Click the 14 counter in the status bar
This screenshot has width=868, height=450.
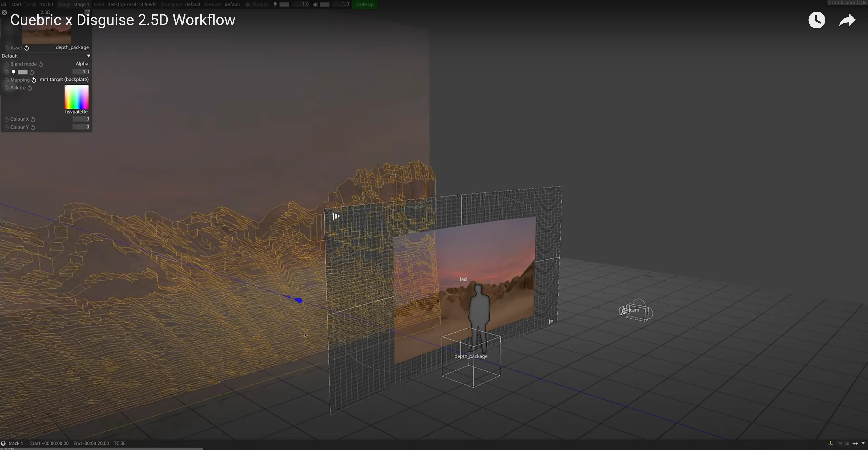pyautogui.click(x=840, y=443)
